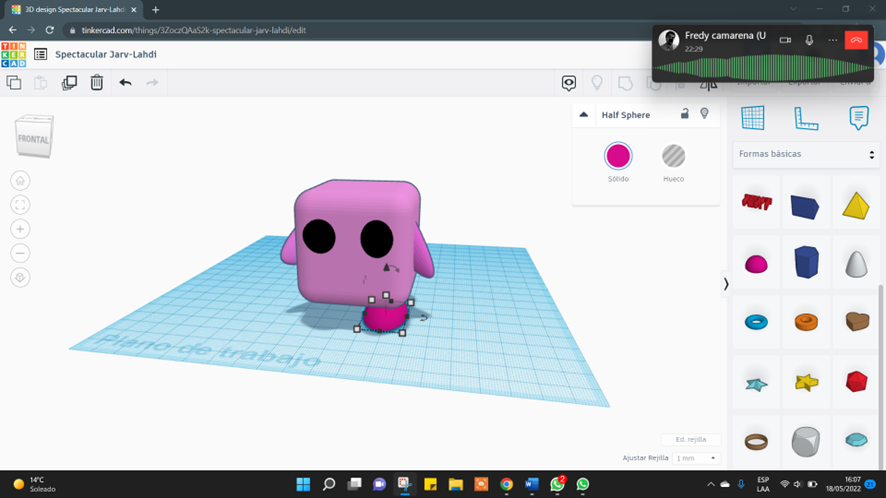The width and height of the screenshot is (886, 498).
Task: Set the shape to Hueco (hole)
Action: pos(673,156)
